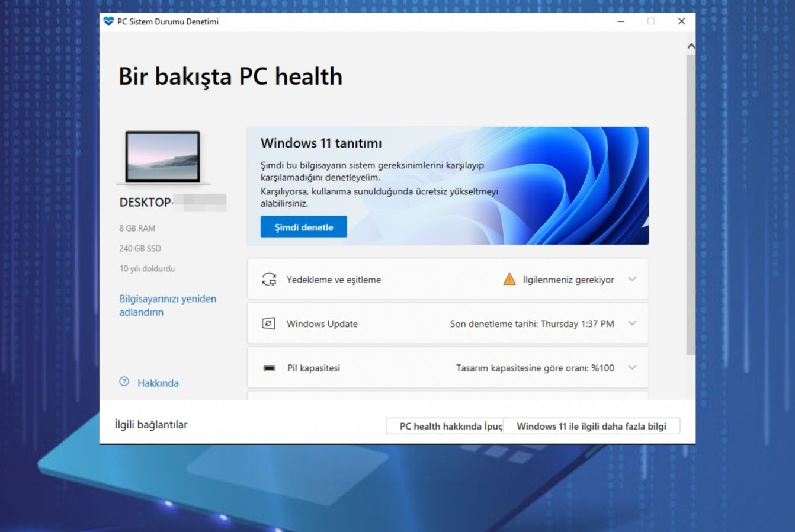Close the PC Sistem Durumu Denetimi window
The width and height of the screenshot is (795, 532).
point(681,21)
